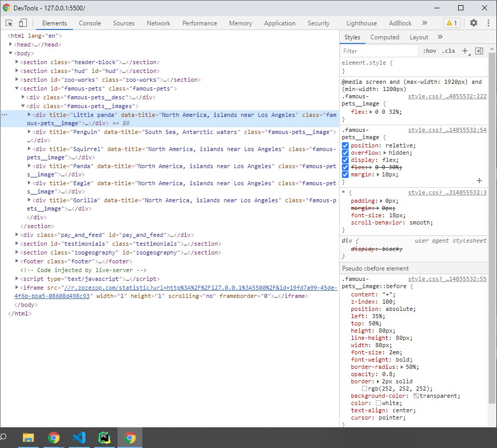
Task: Uncheck the display: flex property
Action: pyautogui.click(x=345, y=160)
